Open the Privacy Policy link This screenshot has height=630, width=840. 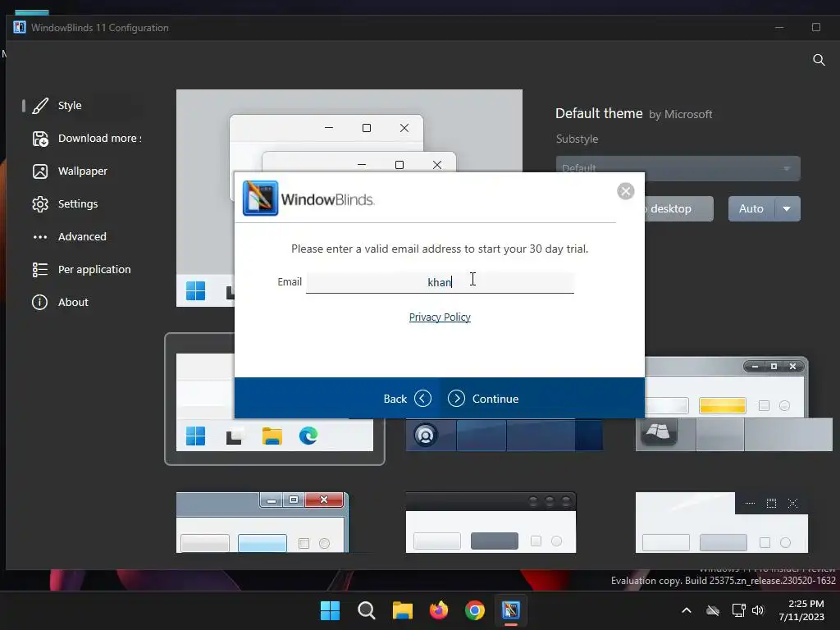(440, 317)
